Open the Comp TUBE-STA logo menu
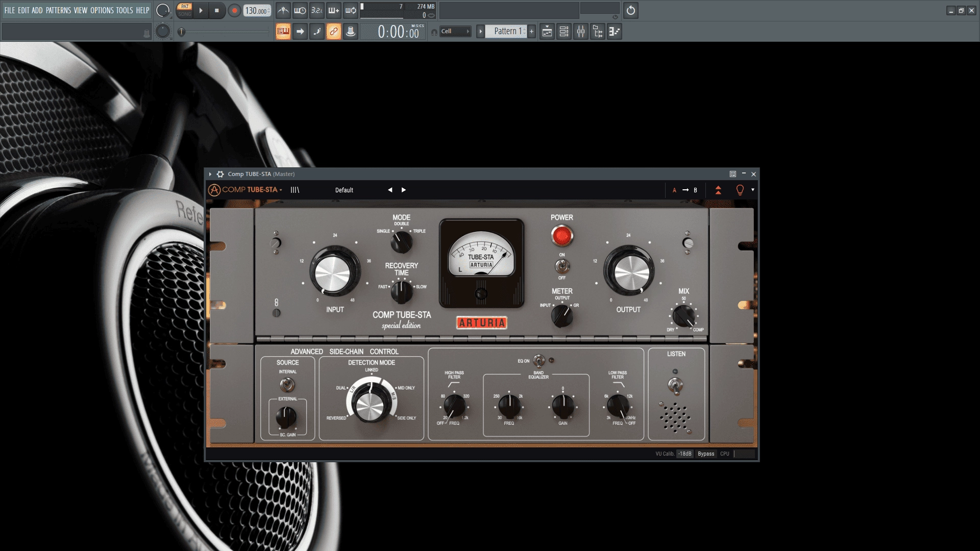This screenshot has width=980, height=551. pos(245,190)
